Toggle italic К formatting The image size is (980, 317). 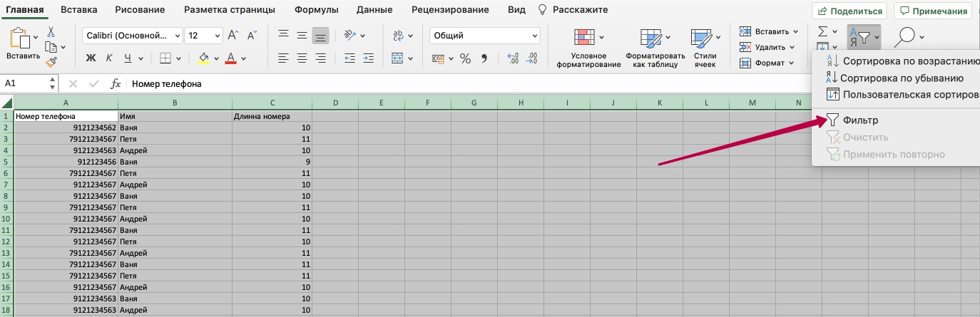[x=109, y=58]
